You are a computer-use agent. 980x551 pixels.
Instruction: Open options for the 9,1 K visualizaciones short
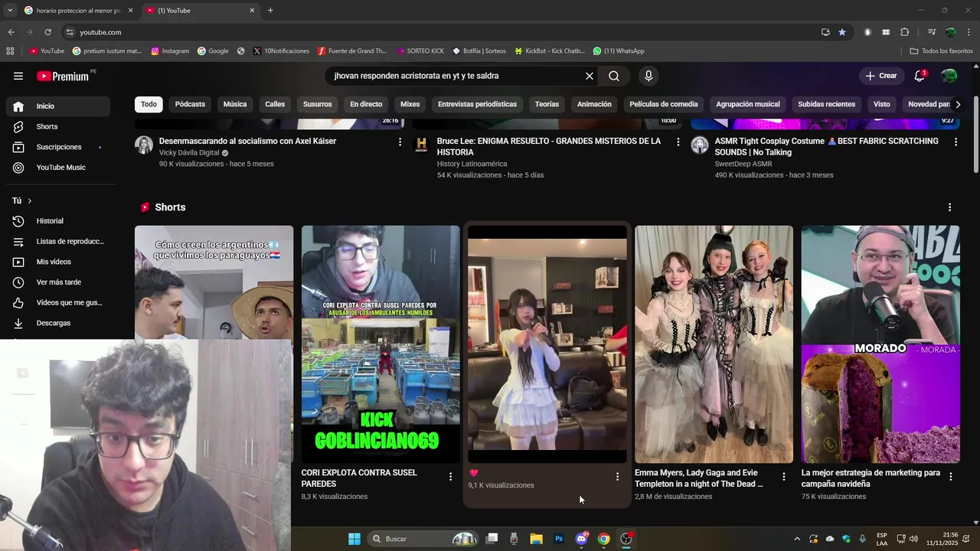pos(617,477)
